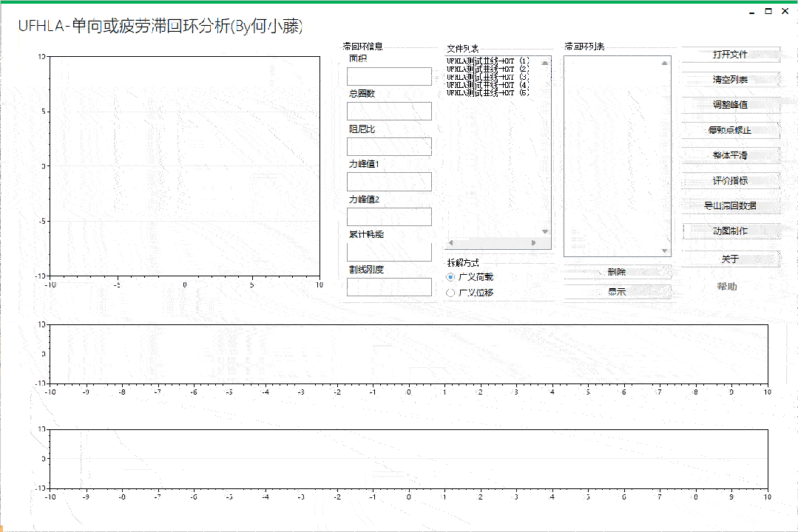Click the 导出滞回数据 export data button

point(731,205)
